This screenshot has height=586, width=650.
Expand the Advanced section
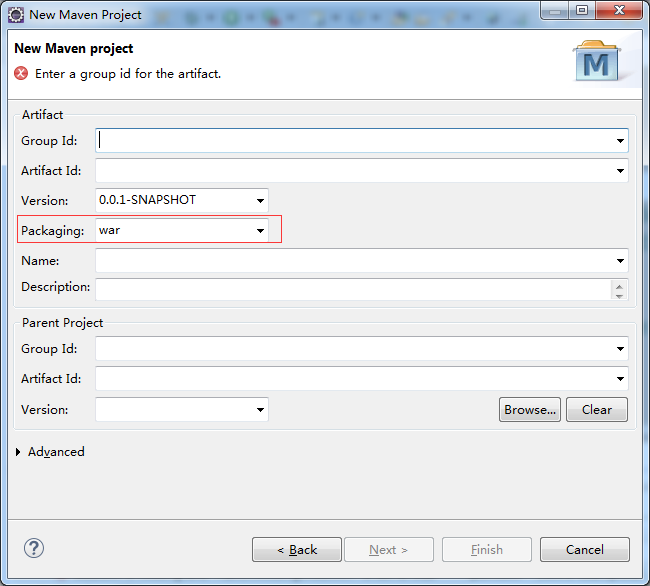pyautogui.click(x=18, y=452)
